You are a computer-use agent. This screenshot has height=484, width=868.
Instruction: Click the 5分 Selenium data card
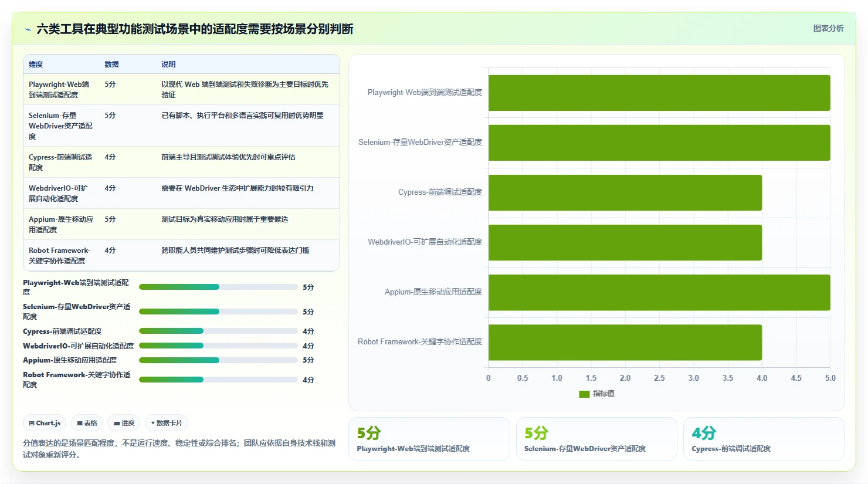(596, 439)
